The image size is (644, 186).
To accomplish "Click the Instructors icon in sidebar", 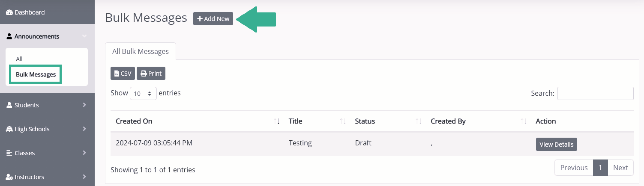I will pos(9,177).
